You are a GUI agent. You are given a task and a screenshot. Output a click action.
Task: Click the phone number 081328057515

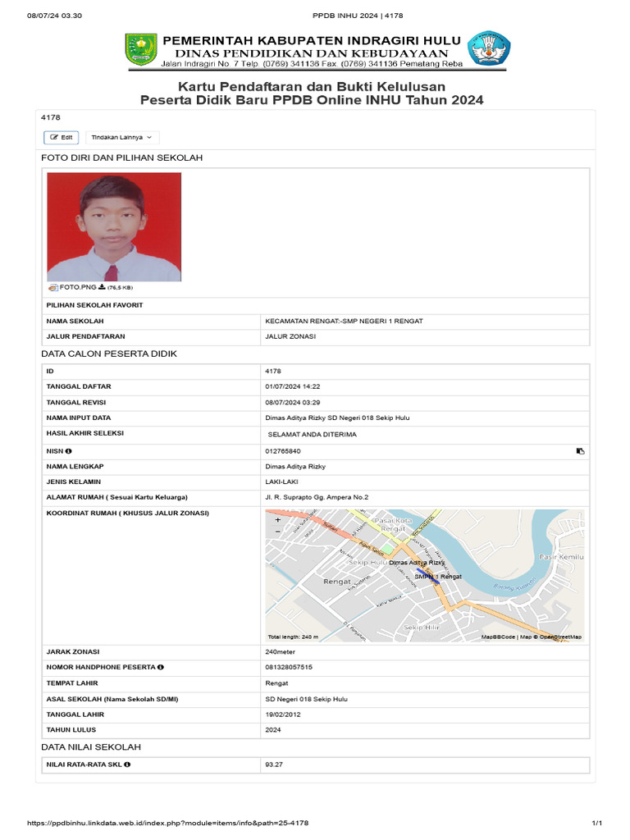[289, 667]
